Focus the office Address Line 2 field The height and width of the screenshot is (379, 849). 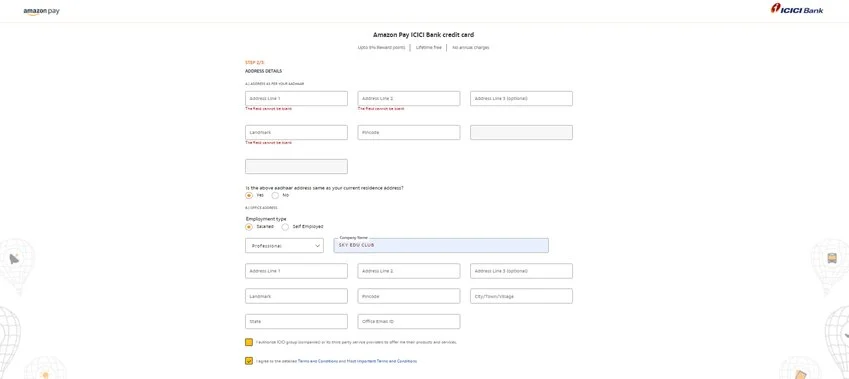(409, 271)
